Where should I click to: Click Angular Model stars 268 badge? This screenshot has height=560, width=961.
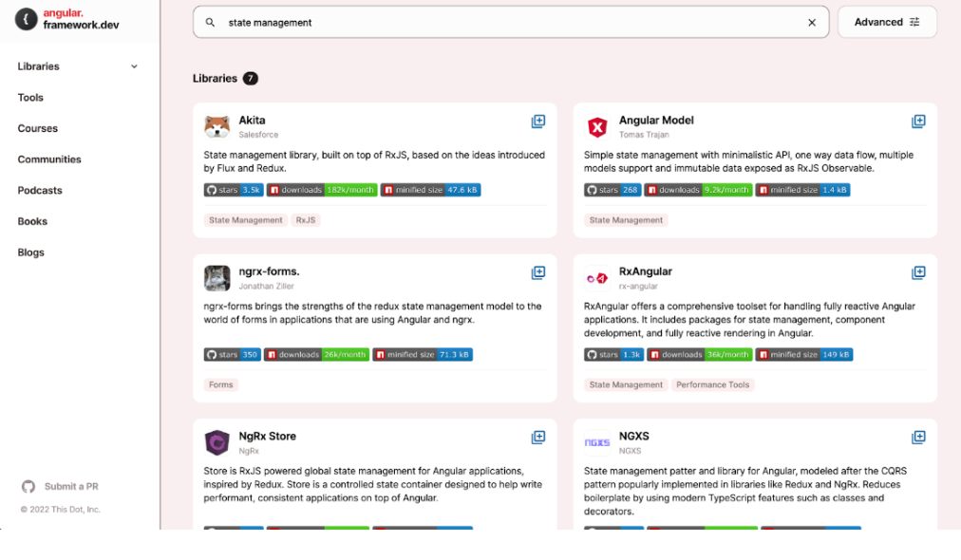[612, 190]
